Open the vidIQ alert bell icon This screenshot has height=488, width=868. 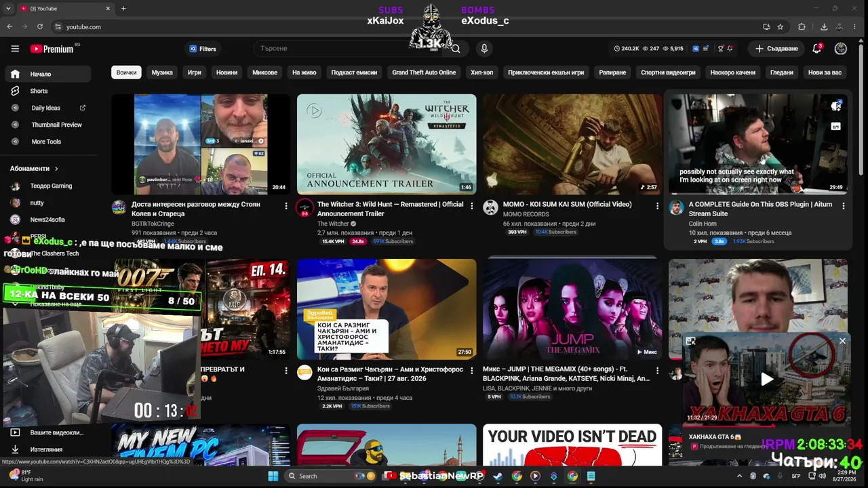[730, 49]
